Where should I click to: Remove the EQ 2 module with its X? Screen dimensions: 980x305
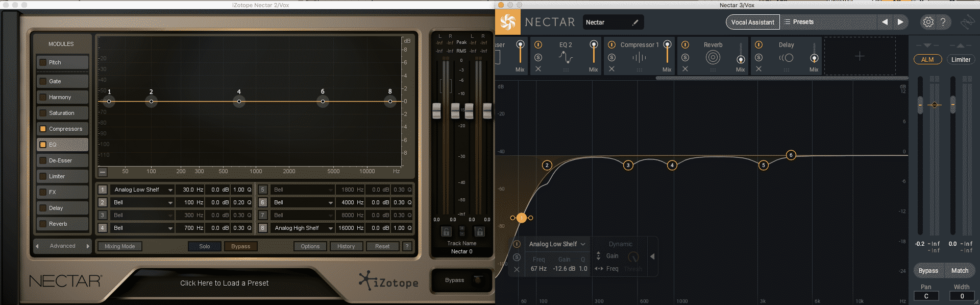point(538,68)
